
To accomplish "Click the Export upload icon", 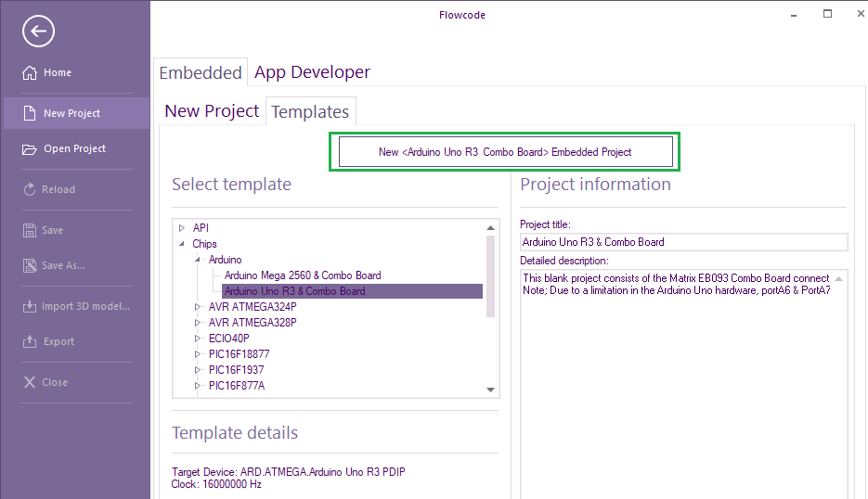I will (30, 341).
